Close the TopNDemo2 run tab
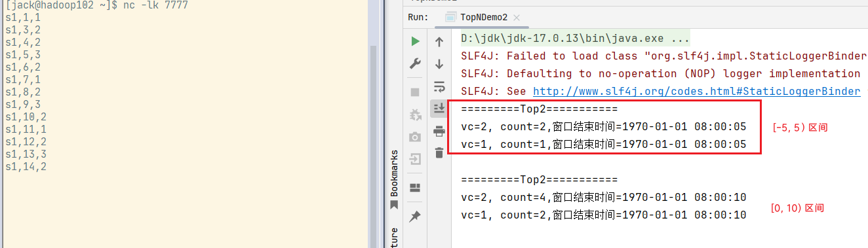This screenshot has height=248, width=868. point(515,18)
